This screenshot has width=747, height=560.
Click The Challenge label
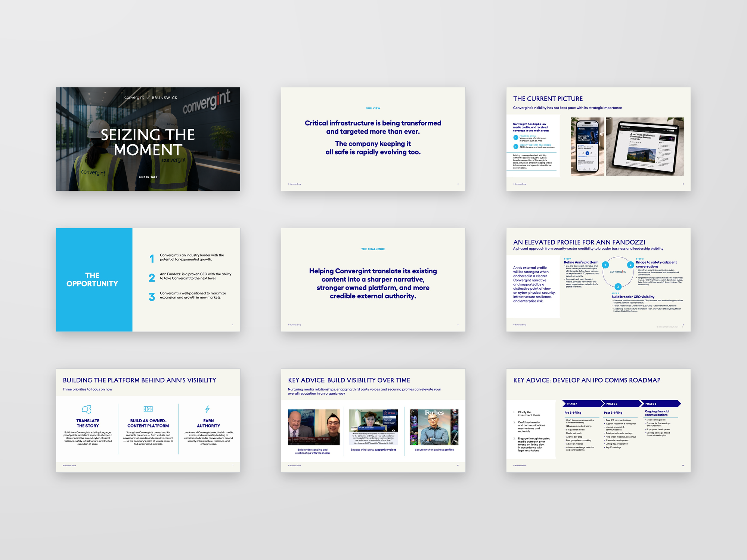tap(373, 249)
